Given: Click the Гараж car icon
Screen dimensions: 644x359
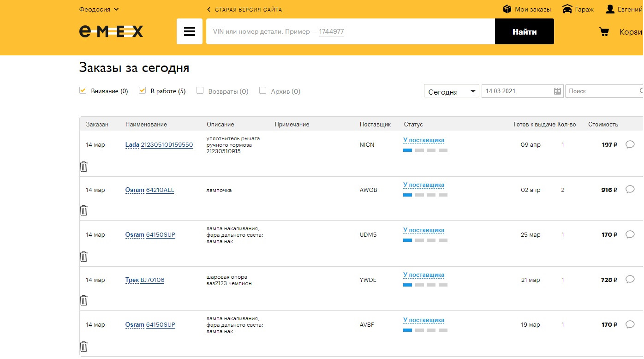Looking at the screenshot, I should [x=567, y=9].
